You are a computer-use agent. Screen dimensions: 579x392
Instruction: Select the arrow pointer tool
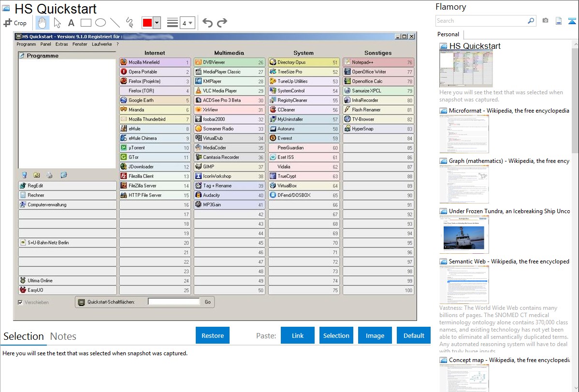point(57,23)
